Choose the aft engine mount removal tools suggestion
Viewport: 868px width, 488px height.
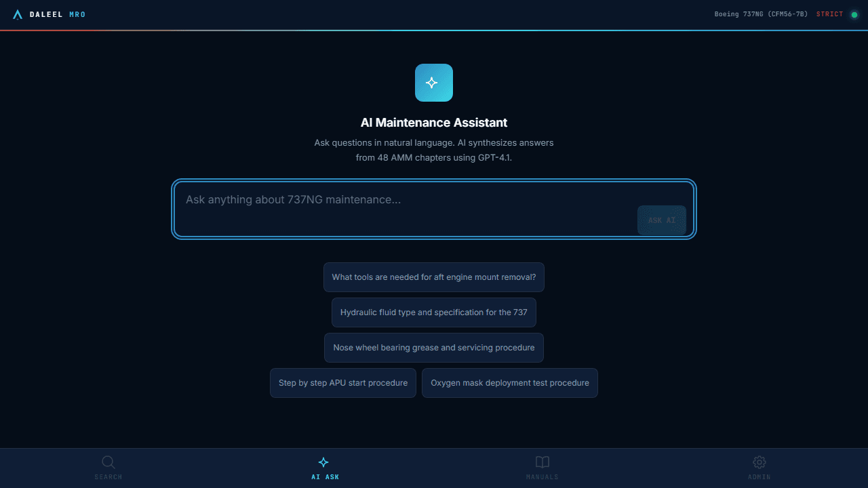pos(434,277)
